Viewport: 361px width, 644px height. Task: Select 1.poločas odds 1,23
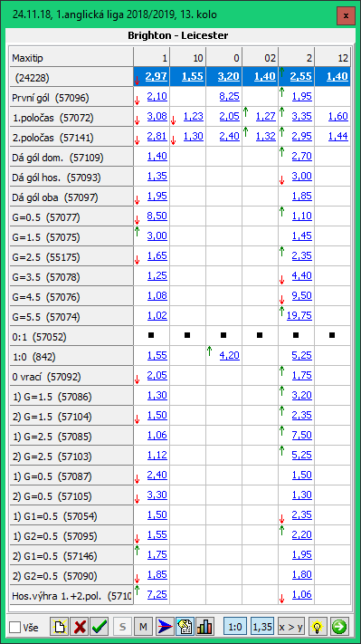(x=194, y=117)
